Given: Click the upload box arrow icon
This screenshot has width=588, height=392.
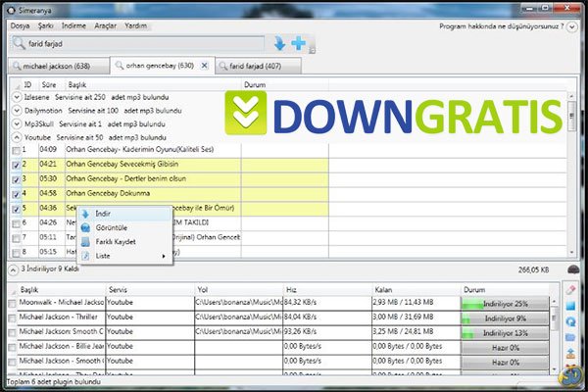Looking at the screenshot, I should pyautogui.click(x=570, y=354).
